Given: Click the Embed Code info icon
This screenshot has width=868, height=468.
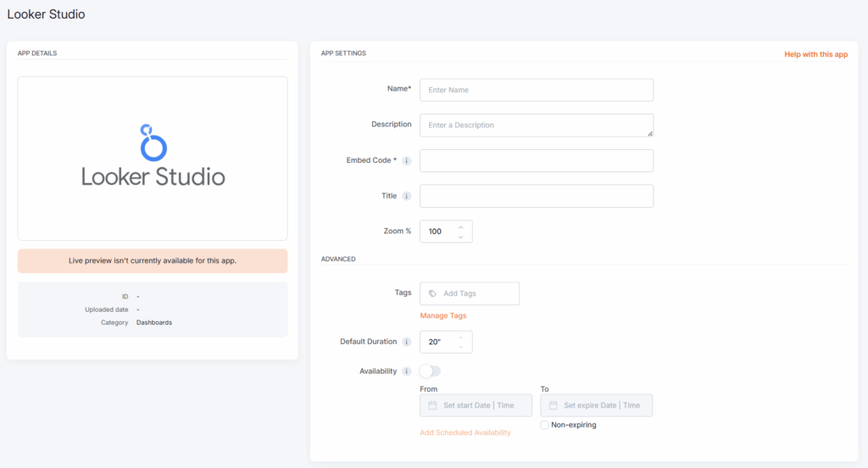Looking at the screenshot, I should pyautogui.click(x=406, y=160).
